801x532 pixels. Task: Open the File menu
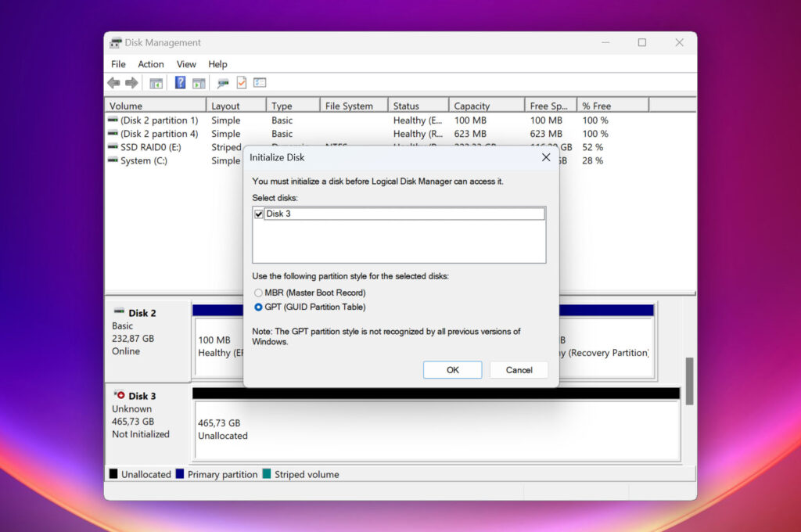[118, 64]
